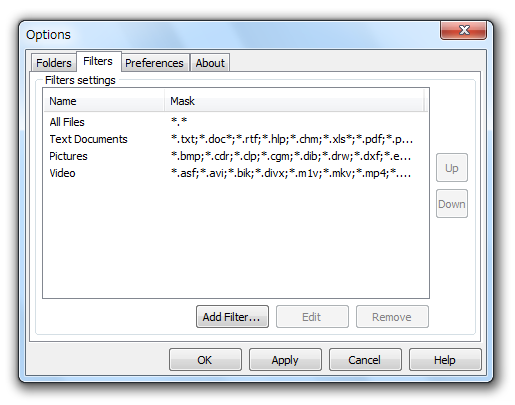This screenshot has height=405, width=515.
Task: Close the Options window
Action: coord(463,30)
